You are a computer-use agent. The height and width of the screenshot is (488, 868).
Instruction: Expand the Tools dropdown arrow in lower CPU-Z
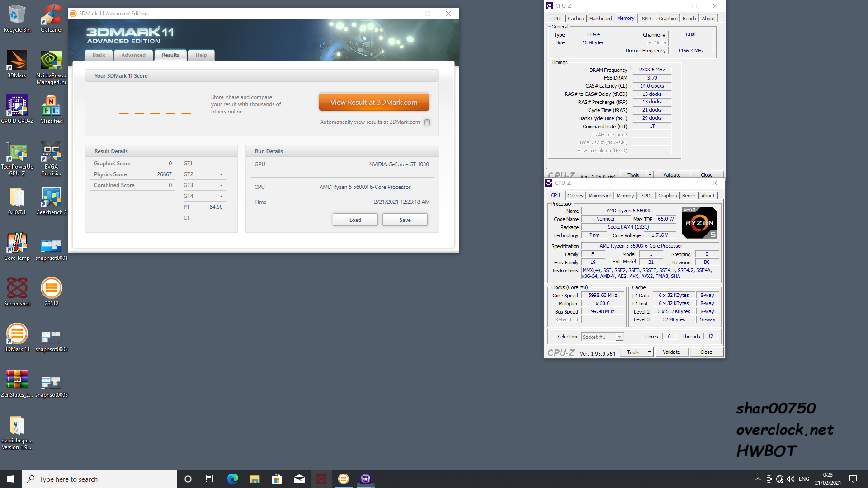650,352
